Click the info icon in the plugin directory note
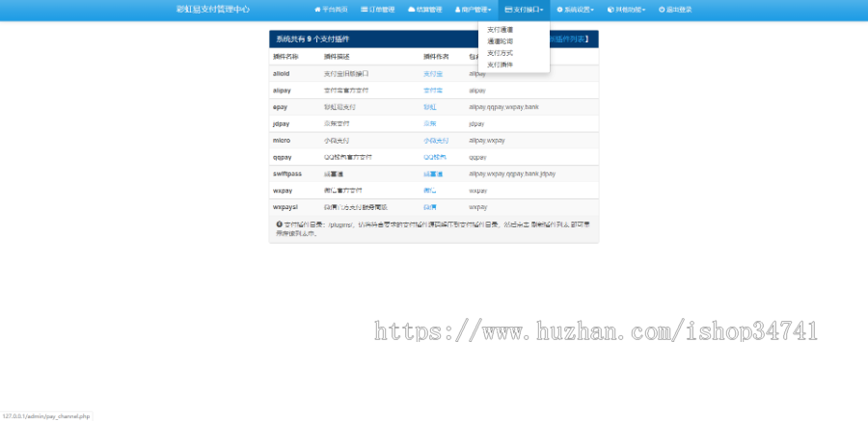Screen dimensions: 868x421 click(279, 224)
